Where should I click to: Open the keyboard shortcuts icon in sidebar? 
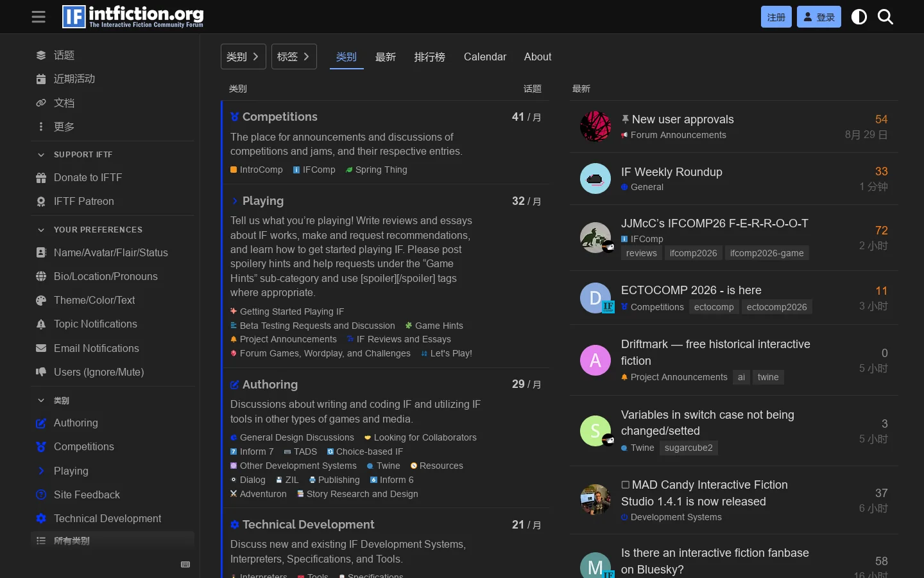[185, 565]
